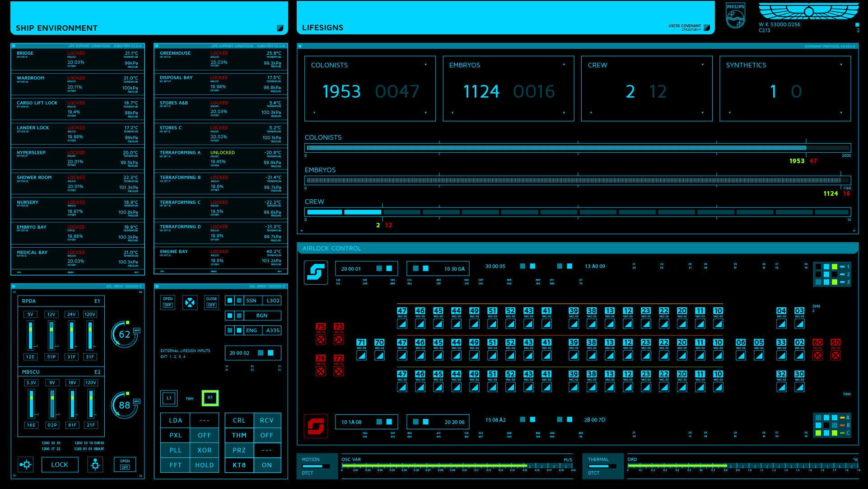Open the EMBRYOS count card

click(x=509, y=89)
